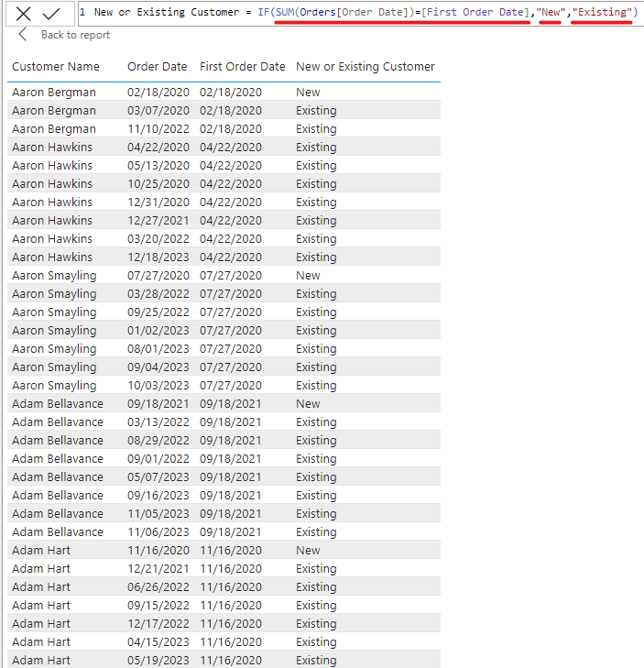Cancel the formula edit with the X icon
This screenshot has width=644, height=668.
tap(24, 13)
